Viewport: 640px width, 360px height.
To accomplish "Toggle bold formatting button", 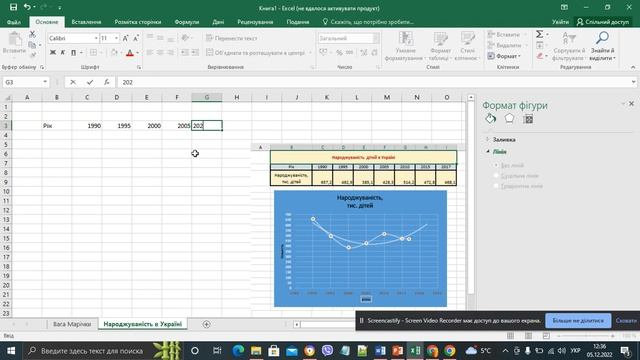I will [x=53, y=52].
